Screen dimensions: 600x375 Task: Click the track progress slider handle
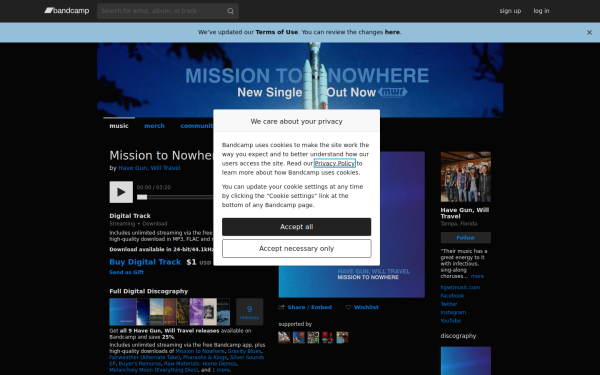pyautogui.click(x=142, y=197)
